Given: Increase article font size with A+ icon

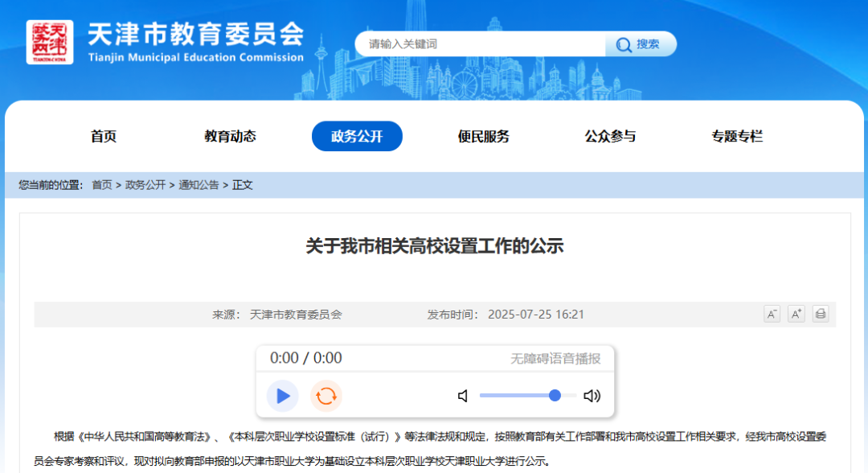Looking at the screenshot, I should pos(796,314).
